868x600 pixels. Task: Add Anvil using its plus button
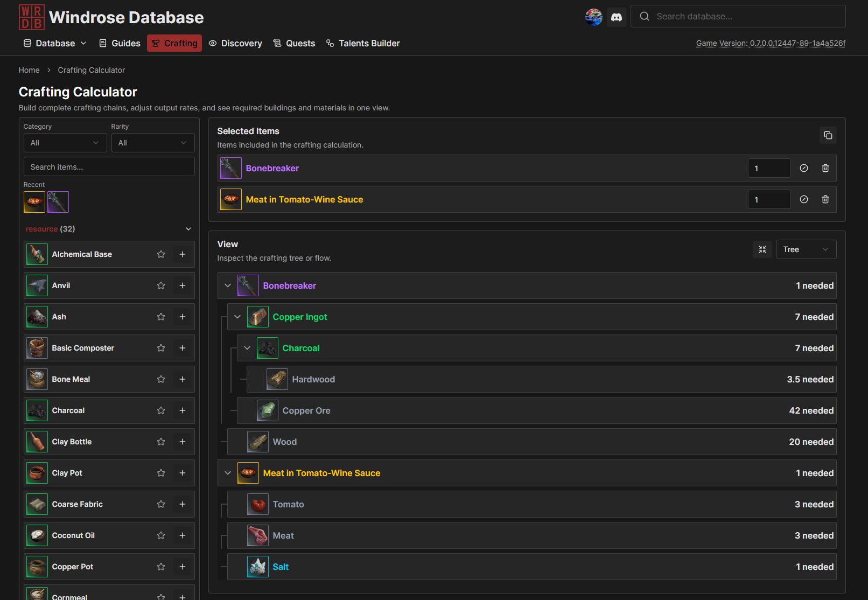(x=182, y=285)
